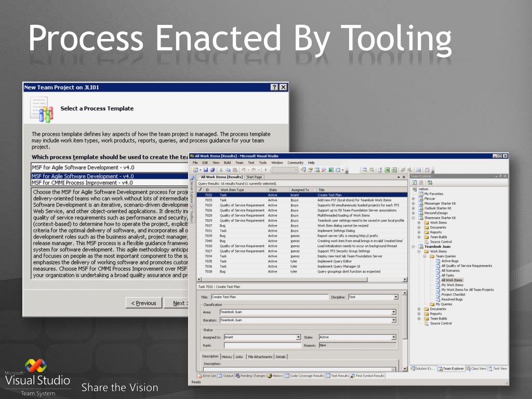
Task: Select work item 7037 Bug row
Action: (x=302, y=225)
